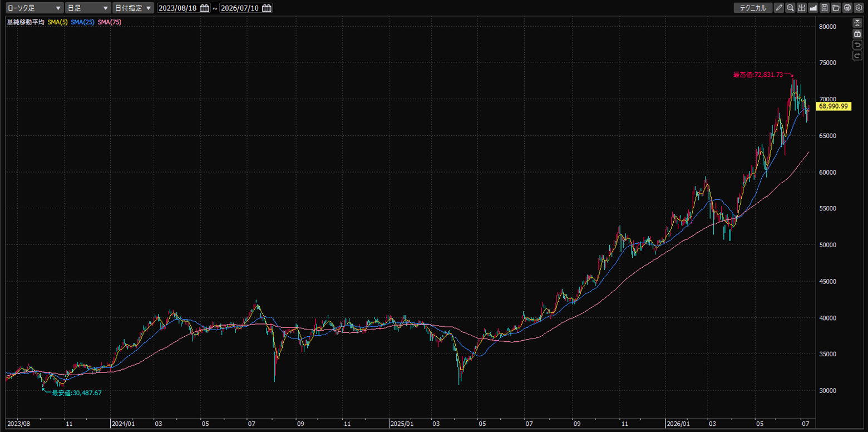Viewport: 868px width, 432px height.
Task: Click the current price tag 68,990.99
Action: (x=834, y=106)
